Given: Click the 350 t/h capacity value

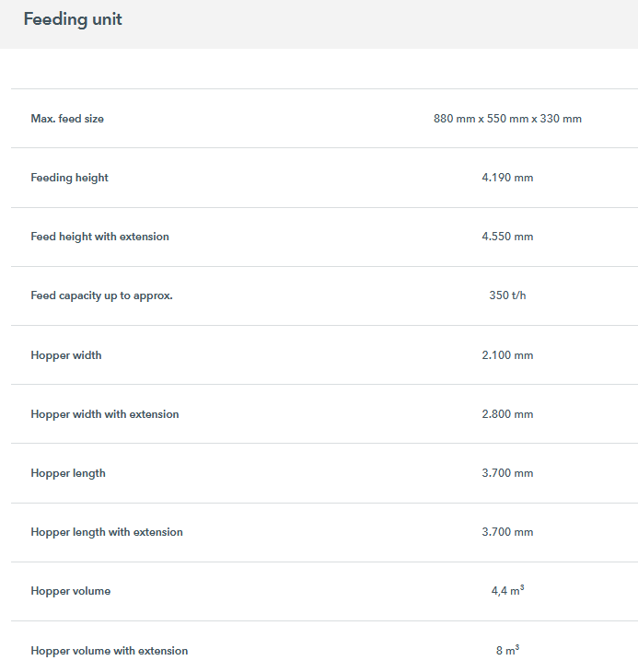Looking at the screenshot, I should [x=507, y=295].
